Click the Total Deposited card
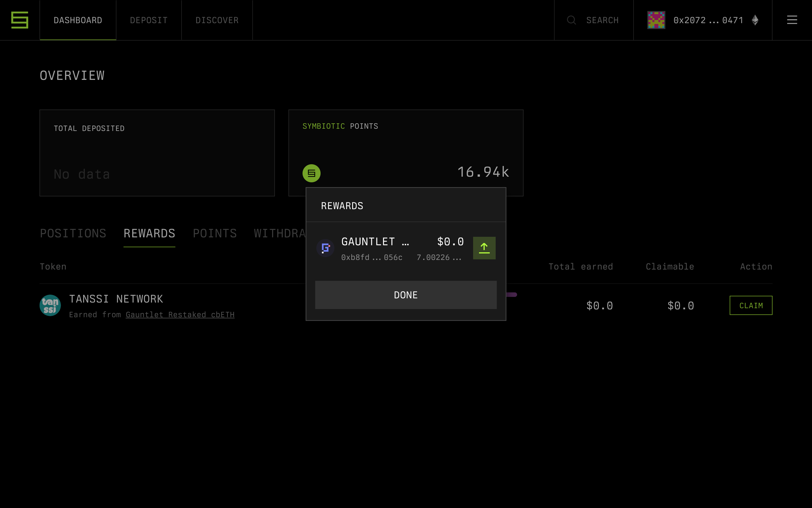 [x=157, y=153]
